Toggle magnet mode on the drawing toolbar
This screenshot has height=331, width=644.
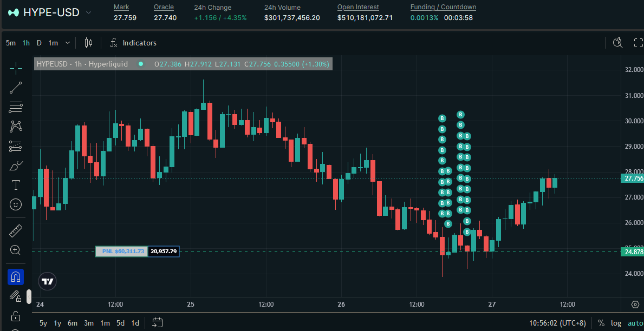point(15,276)
